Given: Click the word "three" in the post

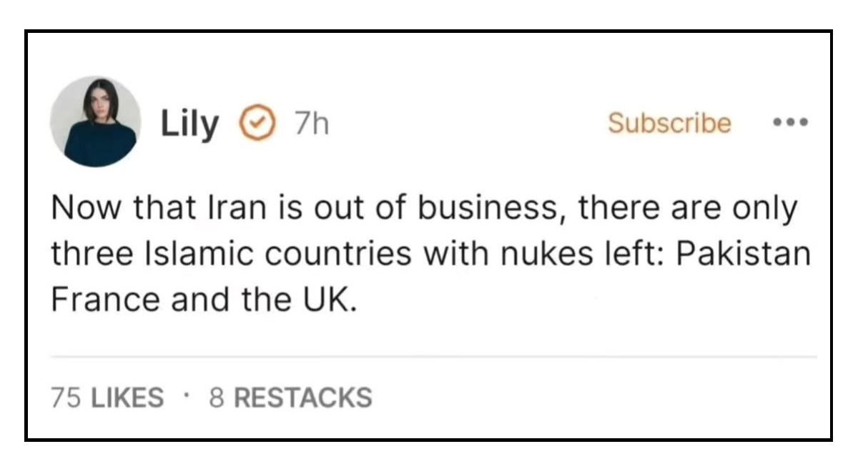Looking at the screenshot, I should click(x=84, y=255).
